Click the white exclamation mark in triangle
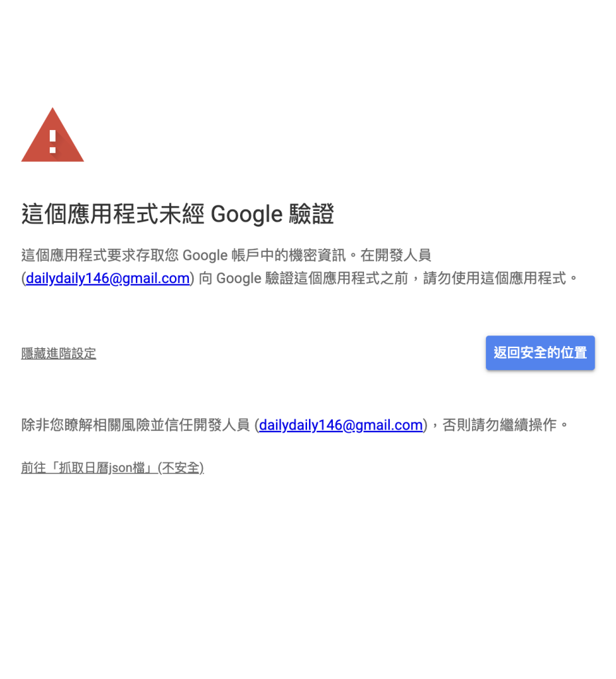Image resolution: width=616 pixels, height=679 pixels. (53, 142)
